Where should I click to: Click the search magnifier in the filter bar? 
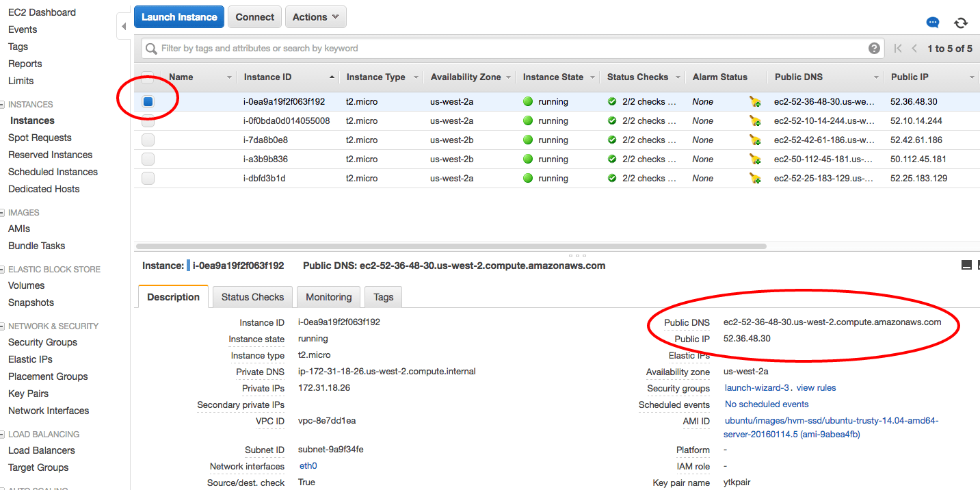[x=150, y=48]
